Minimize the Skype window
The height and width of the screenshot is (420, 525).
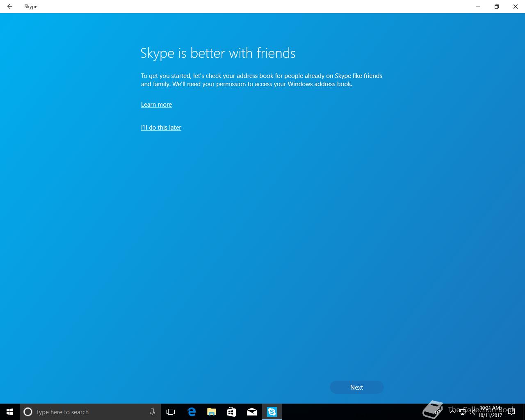(478, 7)
